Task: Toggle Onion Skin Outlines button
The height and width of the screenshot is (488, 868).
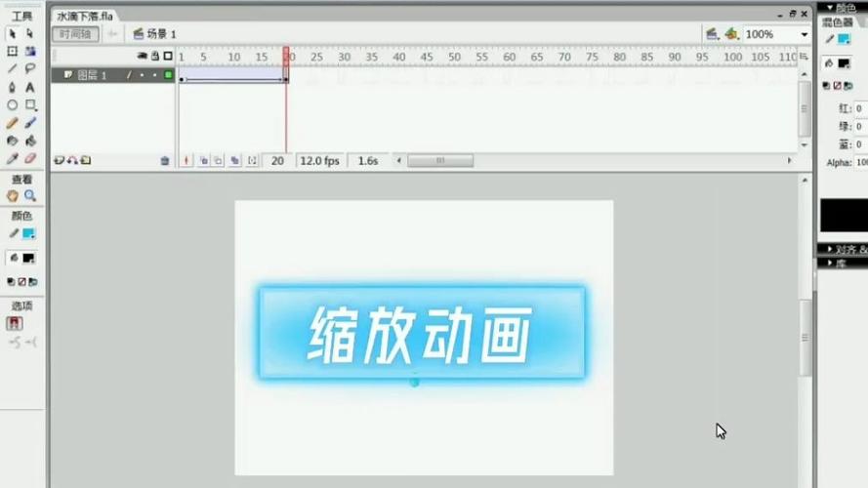Action: 219,160
